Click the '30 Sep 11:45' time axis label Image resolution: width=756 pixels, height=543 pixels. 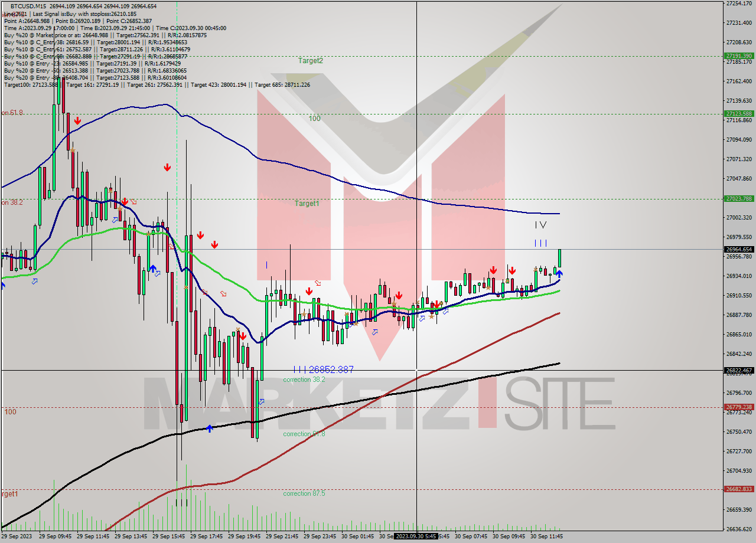(546, 537)
